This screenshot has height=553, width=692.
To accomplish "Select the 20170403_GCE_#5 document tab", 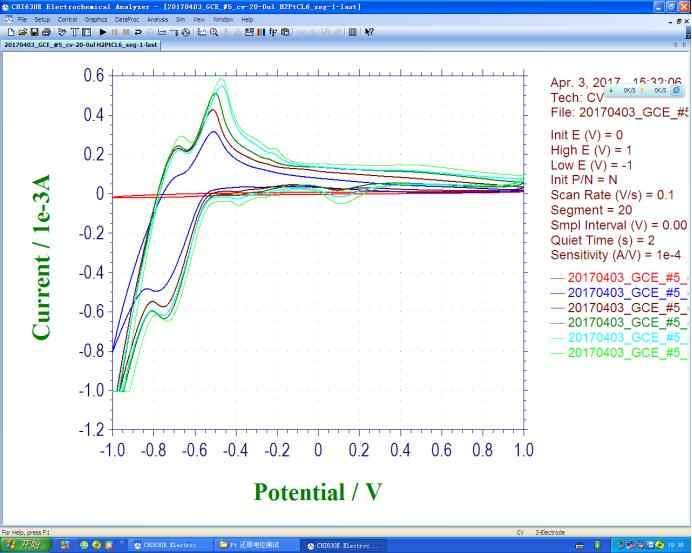I will (81, 45).
